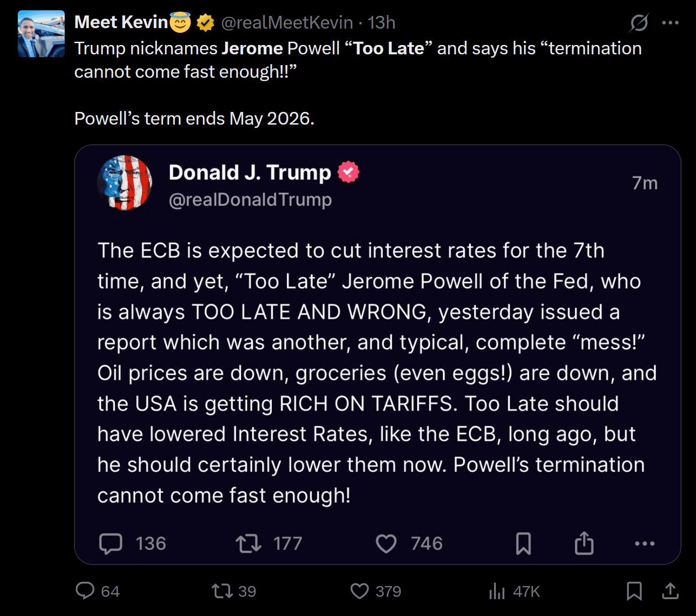Open the @realMeetKevin handle link

(x=287, y=22)
